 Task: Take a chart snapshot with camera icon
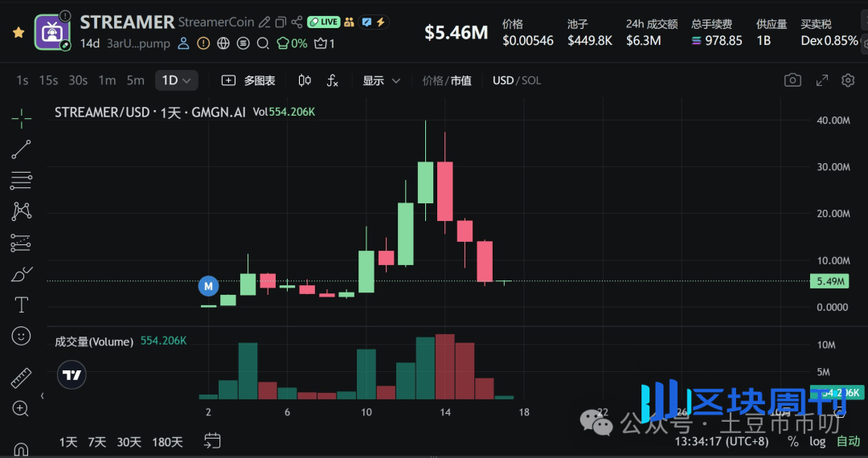click(792, 81)
